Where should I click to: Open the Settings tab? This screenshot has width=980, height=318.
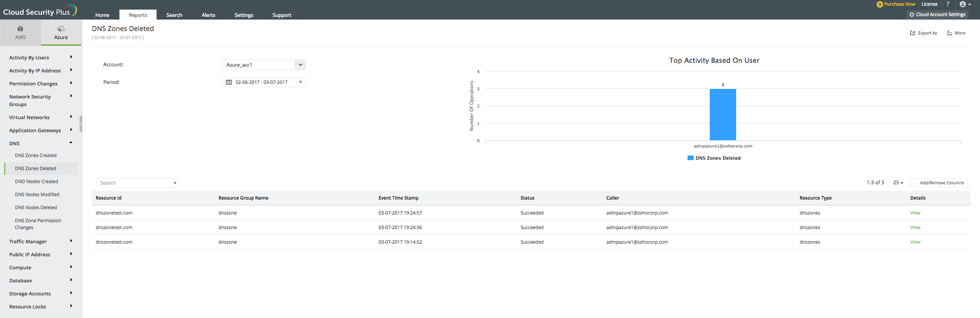pyautogui.click(x=244, y=15)
